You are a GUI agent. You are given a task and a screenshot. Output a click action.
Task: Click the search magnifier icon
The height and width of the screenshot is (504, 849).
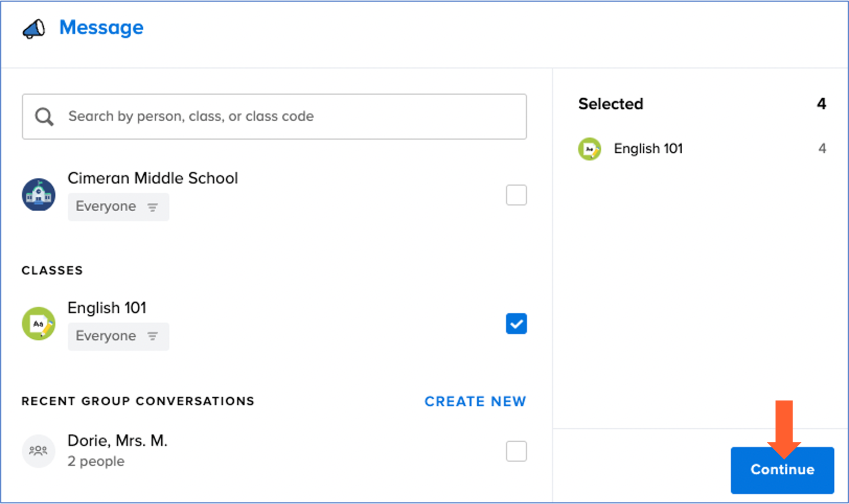44,117
